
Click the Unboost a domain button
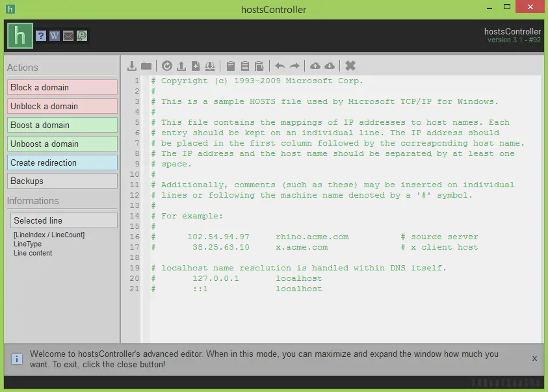62,144
